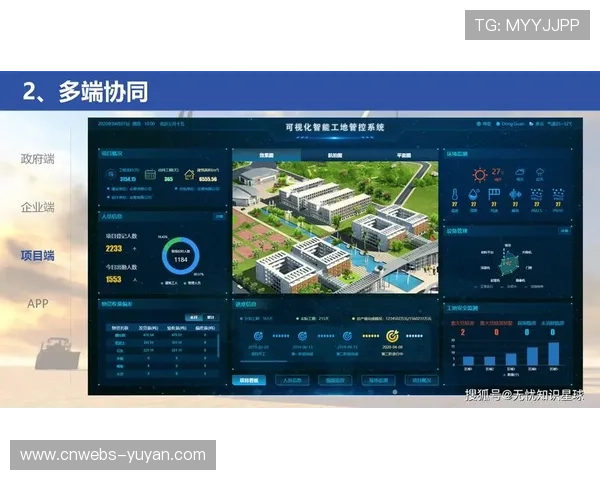This screenshot has height=480, width=600.
Task: Click the wind flag icon
Action: [494, 194]
